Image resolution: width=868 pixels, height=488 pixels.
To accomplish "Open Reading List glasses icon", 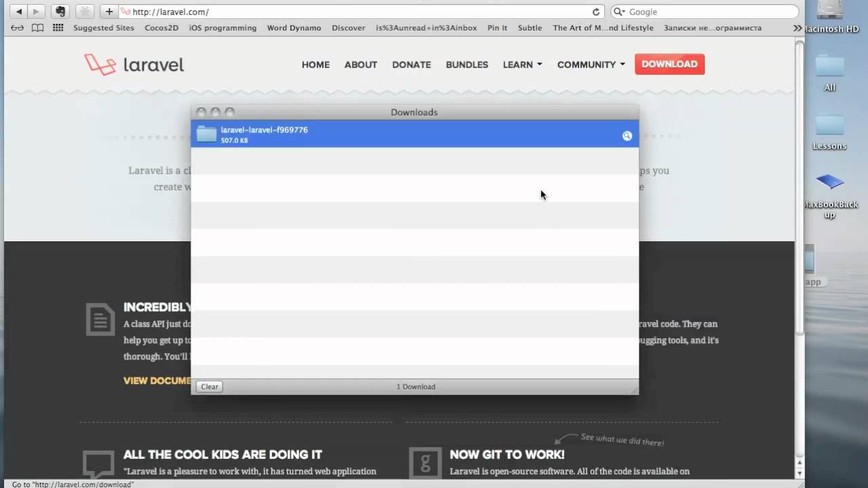I will pyautogui.click(x=18, y=28).
